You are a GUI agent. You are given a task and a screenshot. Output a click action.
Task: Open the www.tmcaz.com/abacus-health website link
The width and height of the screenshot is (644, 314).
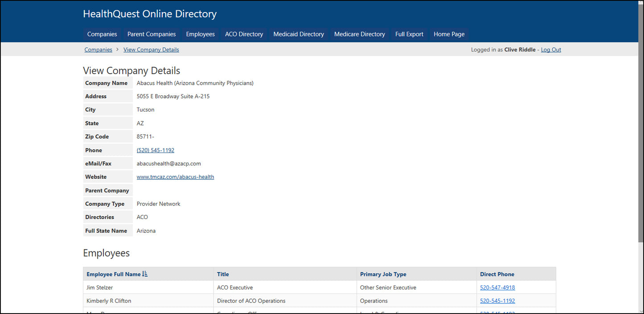175,177
